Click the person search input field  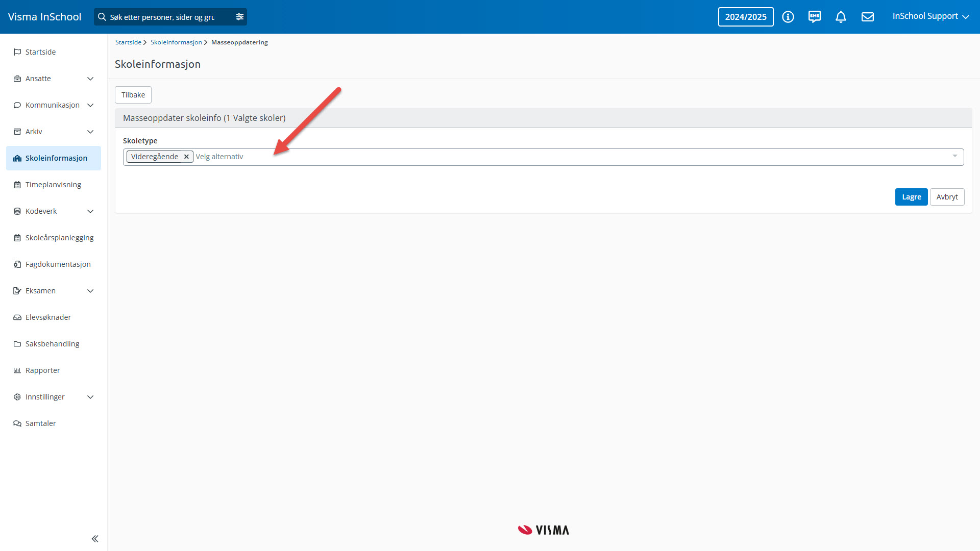pos(163,17)
